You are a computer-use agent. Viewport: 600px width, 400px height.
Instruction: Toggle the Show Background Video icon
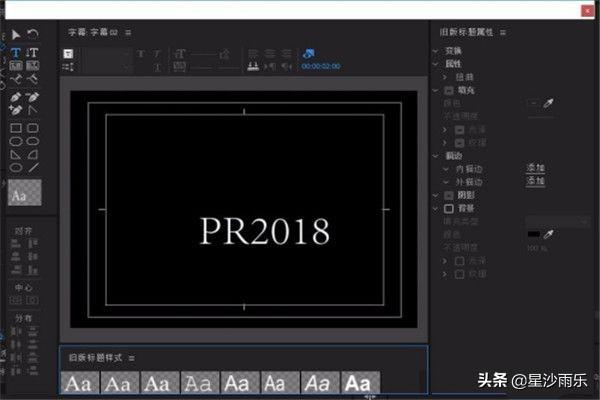(x=308, y=53)
